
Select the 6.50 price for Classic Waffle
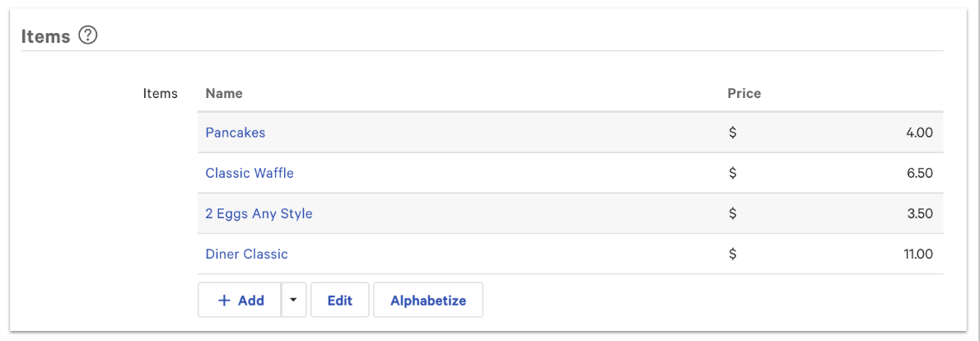[x=919, y=173]
